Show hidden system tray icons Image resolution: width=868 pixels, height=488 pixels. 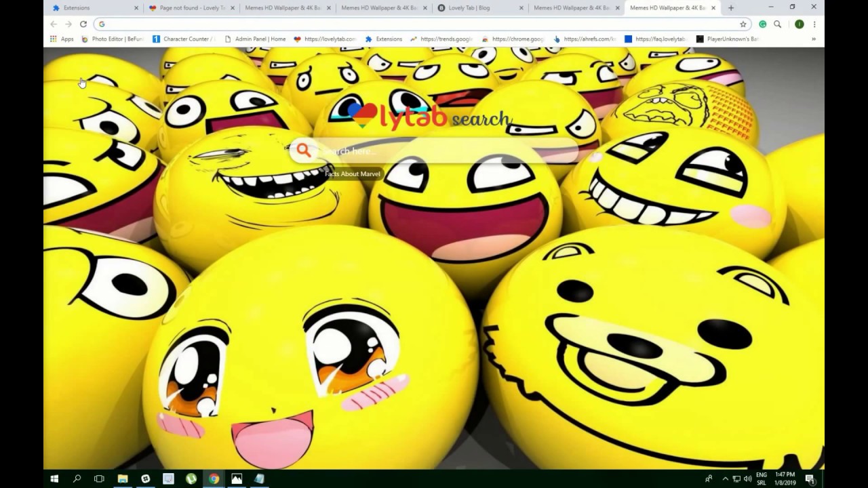click(x=725, y=479)
